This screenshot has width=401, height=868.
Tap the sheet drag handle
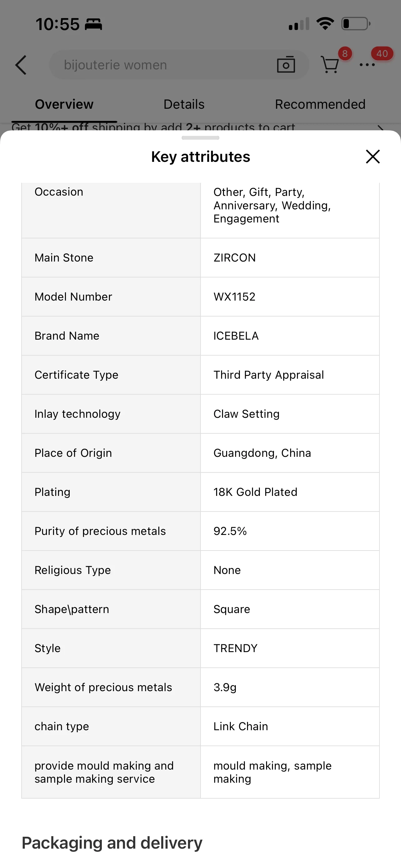(x=200, y=138)
